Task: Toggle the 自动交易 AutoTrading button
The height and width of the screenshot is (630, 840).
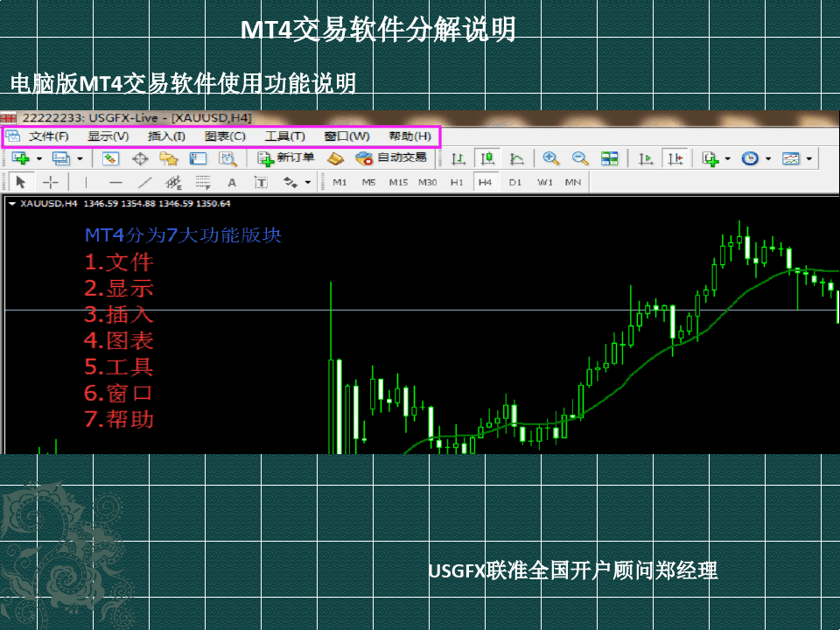Action: tap(391, 158)
